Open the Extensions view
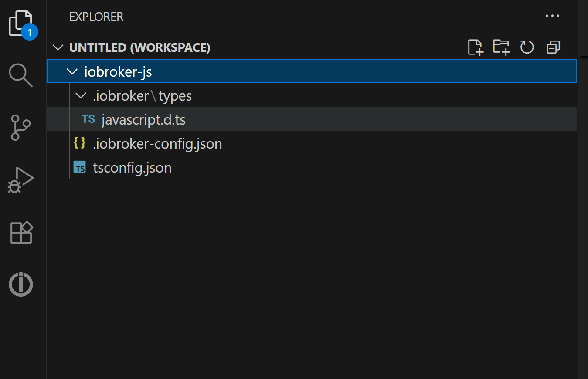 point(20,232)
